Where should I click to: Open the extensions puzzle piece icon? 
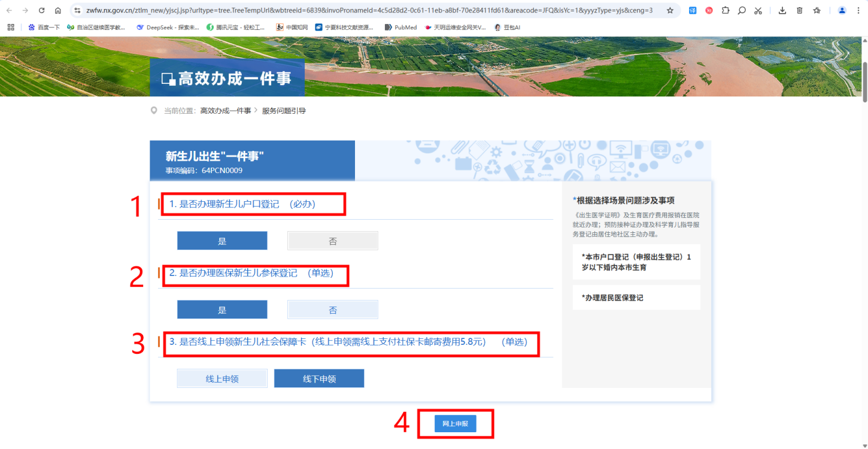click(x=726, y=10)
